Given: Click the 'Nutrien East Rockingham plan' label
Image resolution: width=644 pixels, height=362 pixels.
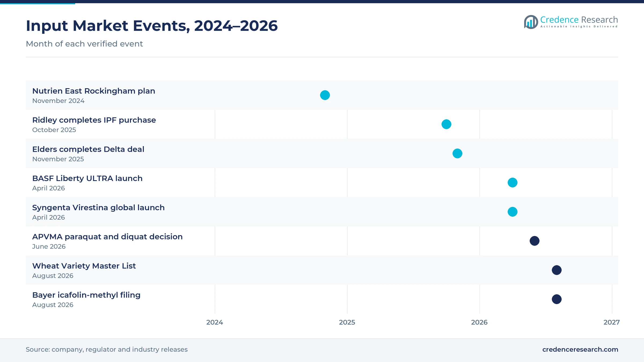Looking at the screenshot, I should tap(94, 91).
